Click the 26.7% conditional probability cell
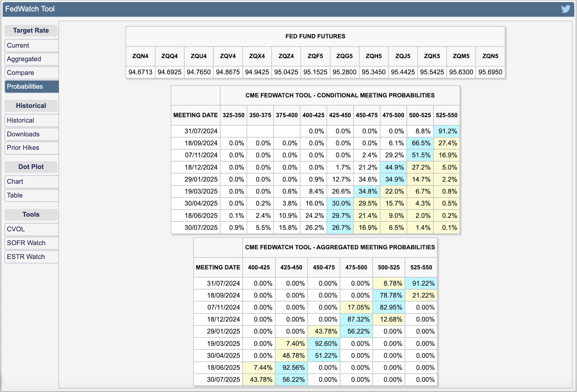The image size is (577, 392). [340, 228]
